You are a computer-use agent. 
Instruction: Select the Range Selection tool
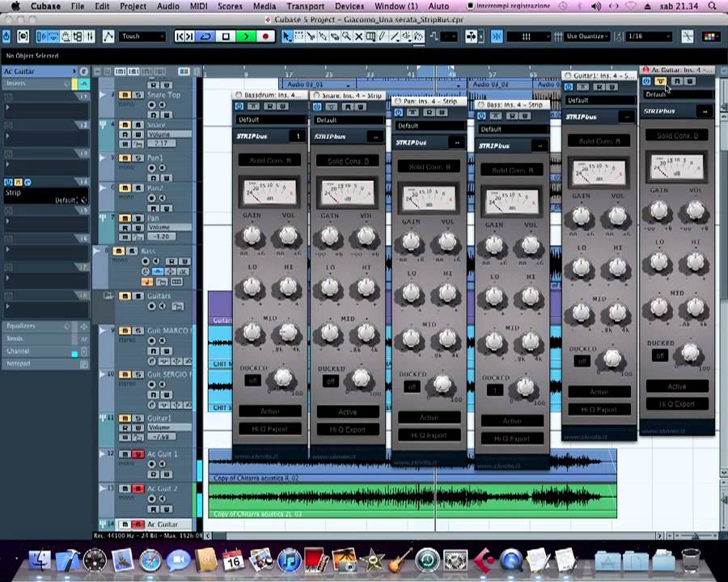coord(299,36)
